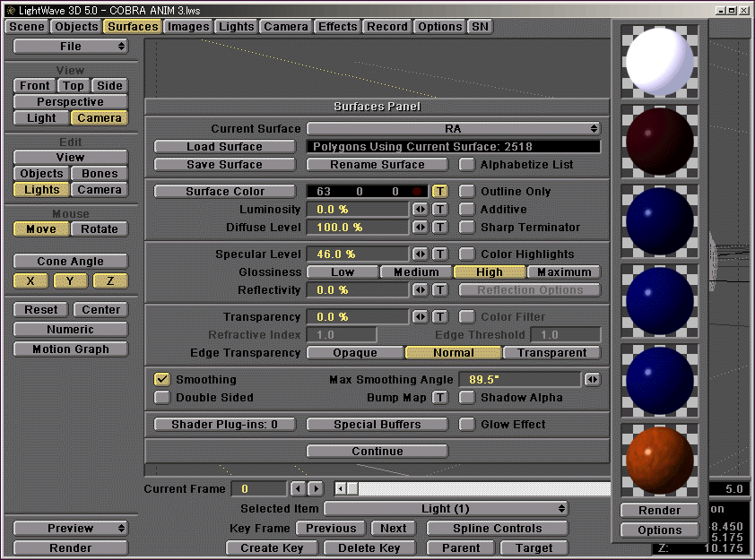755x560 pixels.
Task: Click the T texture button beside Specular Level
Action: click(440, 254)
